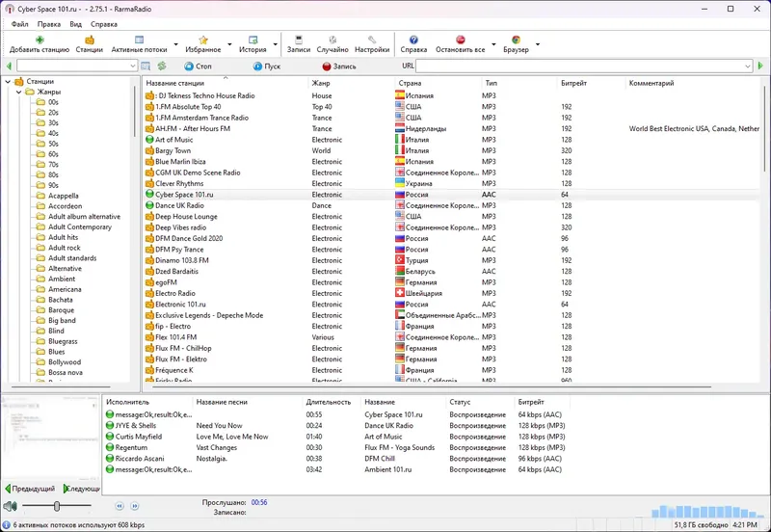This screenshot has height=532, width=771.
Task: Open the Правка menu
Action: pyautogui.click(x=49, y=24)
